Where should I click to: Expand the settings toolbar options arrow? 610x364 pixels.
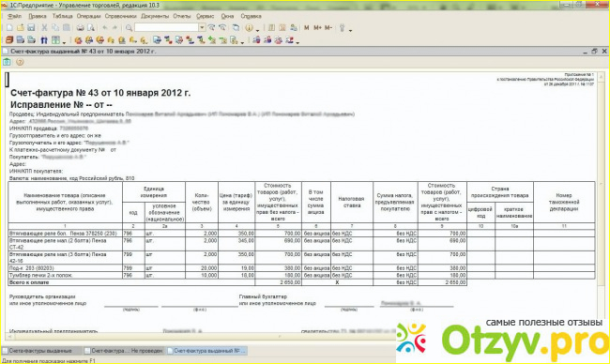(351, 30)
